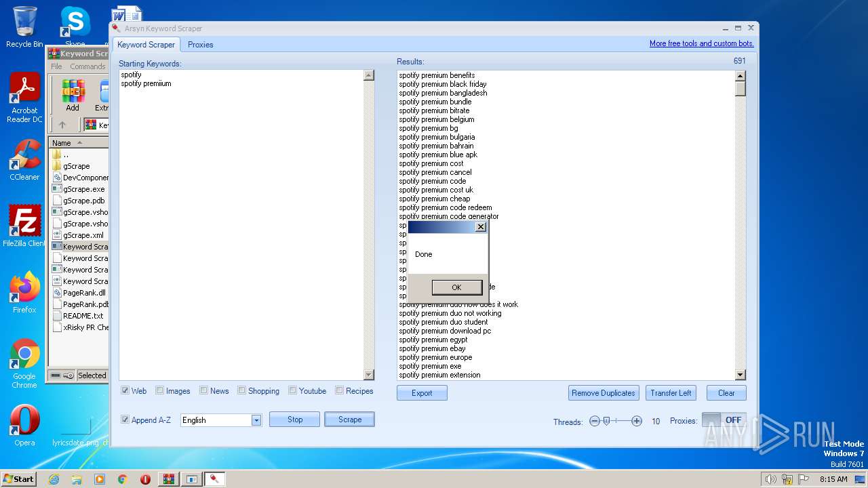Switch to WinRAR taskbar button
The height and width of the screenshot is (488, 868).
pos(168,479)
